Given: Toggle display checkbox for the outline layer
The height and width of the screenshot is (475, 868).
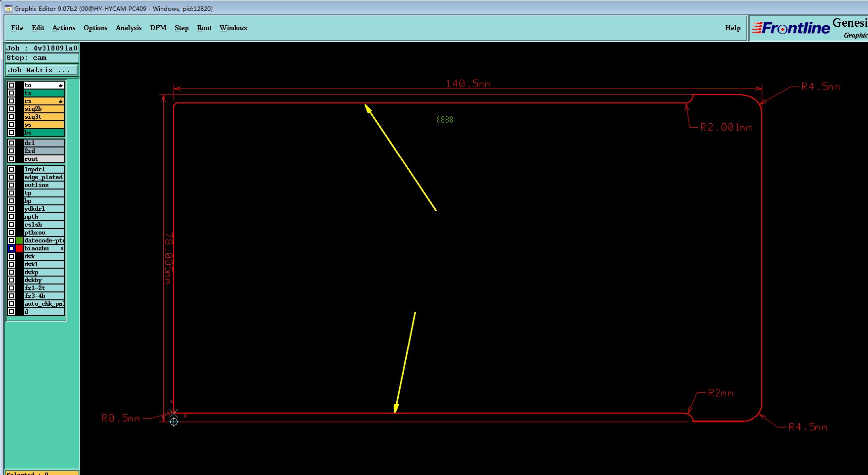Looking at the screenshot, I should [11, 185].
